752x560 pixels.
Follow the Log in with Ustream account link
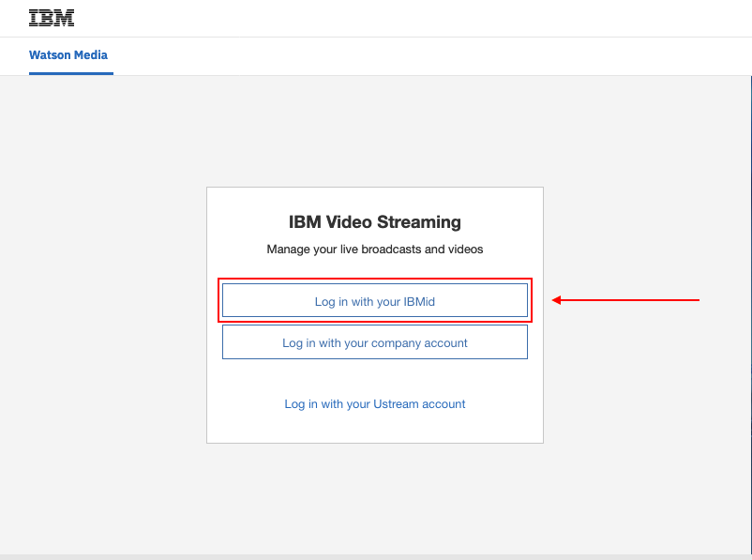pyautogui.click(x=374, y=404)
